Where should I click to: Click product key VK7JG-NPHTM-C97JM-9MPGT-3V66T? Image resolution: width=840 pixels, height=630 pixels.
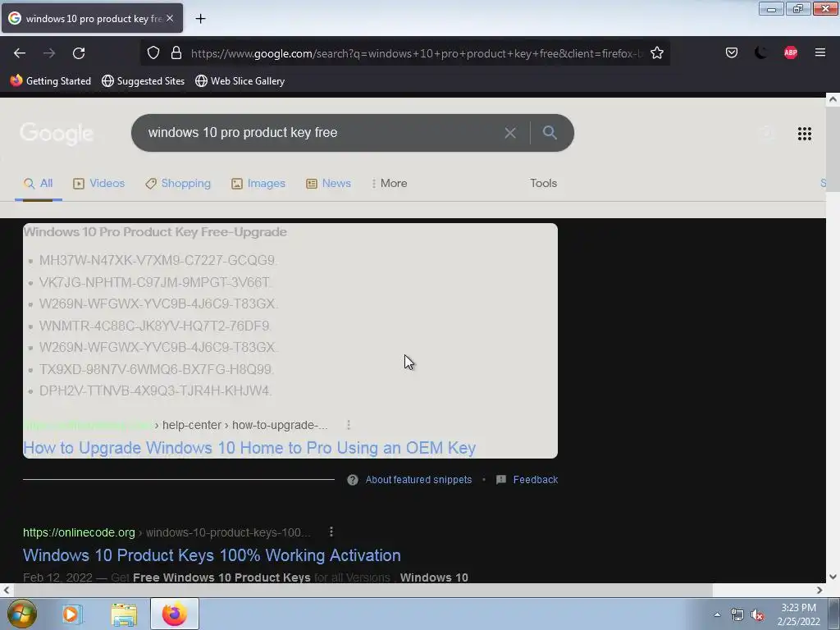pyautogui.click(x=155, y=282)
